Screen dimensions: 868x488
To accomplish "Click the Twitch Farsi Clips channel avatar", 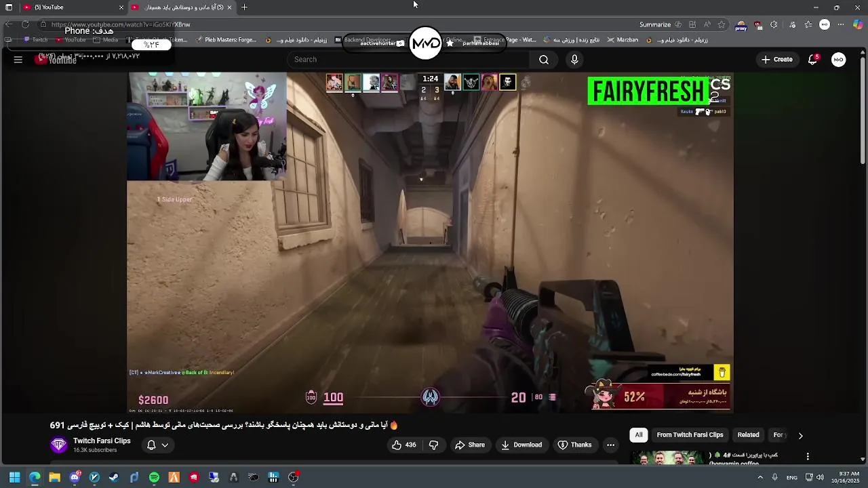I will click(59, 445).
